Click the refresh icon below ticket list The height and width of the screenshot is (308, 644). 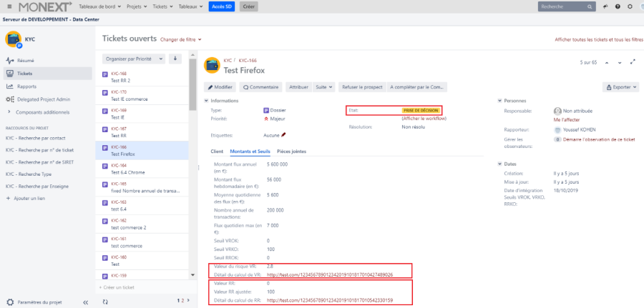coord(105,302)
